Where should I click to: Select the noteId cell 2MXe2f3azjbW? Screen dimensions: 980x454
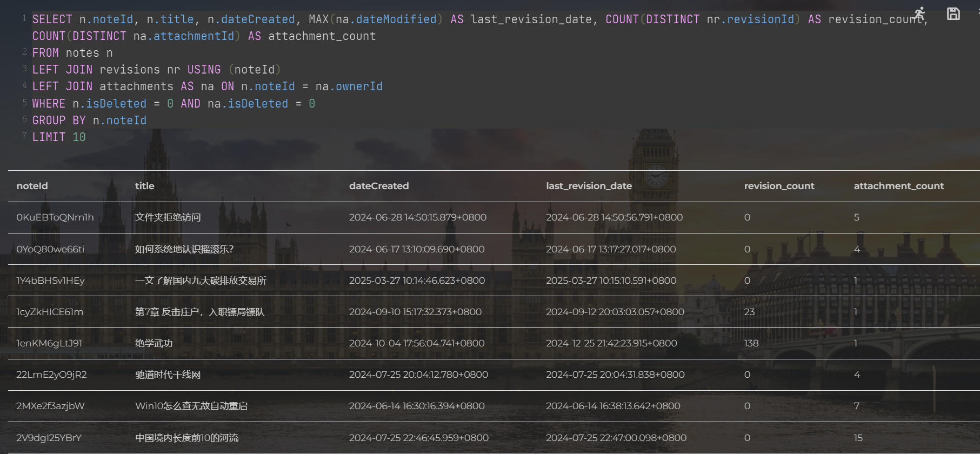pyautogui.click(x=50, y=406)
